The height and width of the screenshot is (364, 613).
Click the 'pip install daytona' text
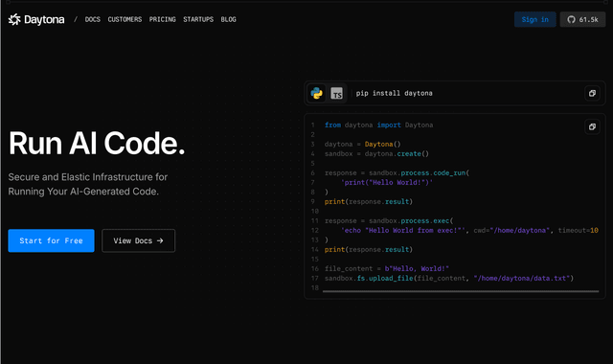click(x=394, y=93)
